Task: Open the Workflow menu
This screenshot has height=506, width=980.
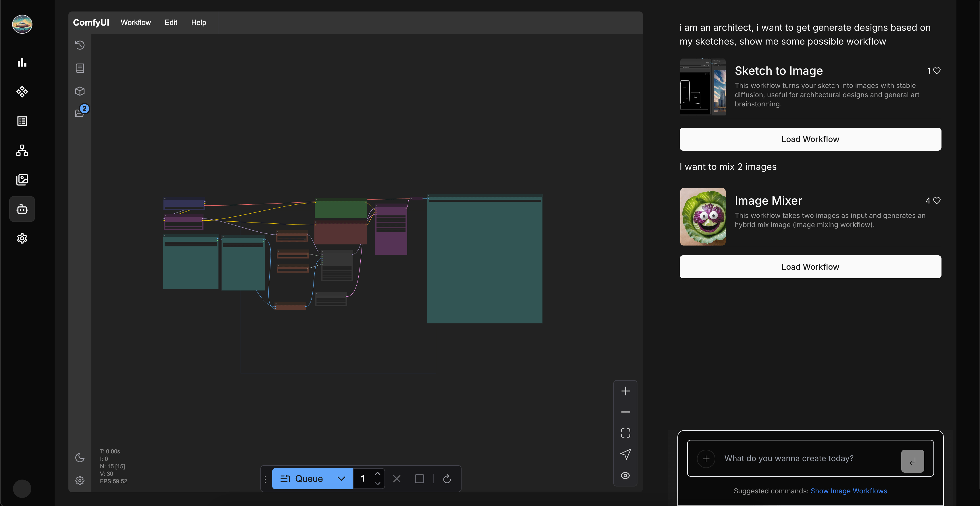Action: pyautogui.click(x=135, y=22)
